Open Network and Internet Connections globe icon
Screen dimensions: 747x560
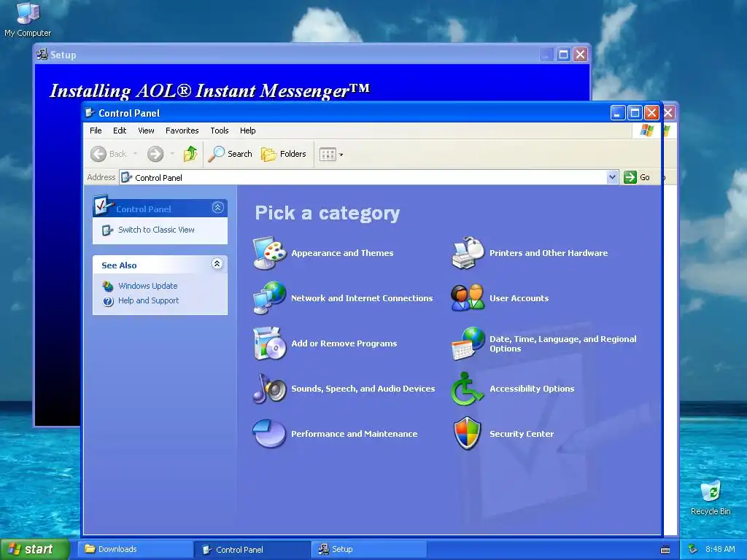tap(270, 297)
